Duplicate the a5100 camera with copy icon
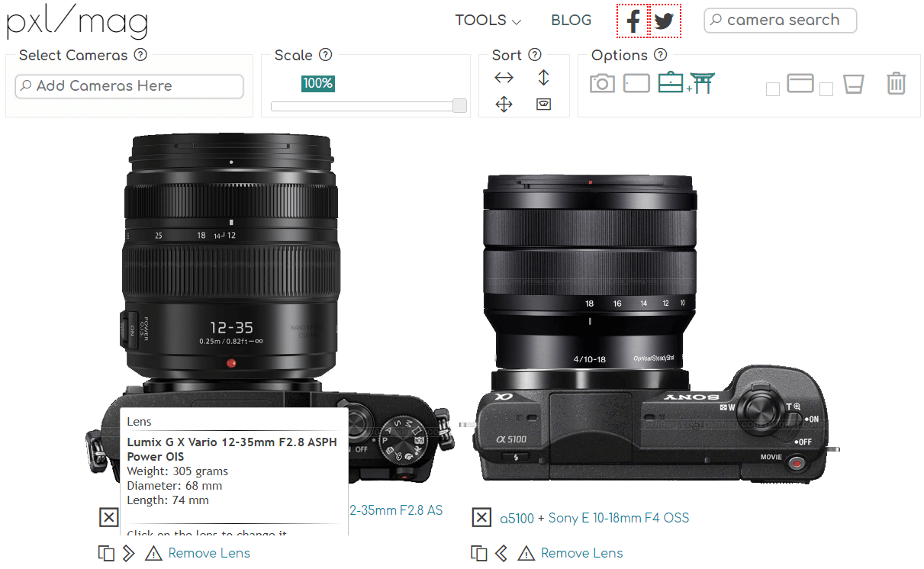This screenshot has width=924, height=569. 478,553
